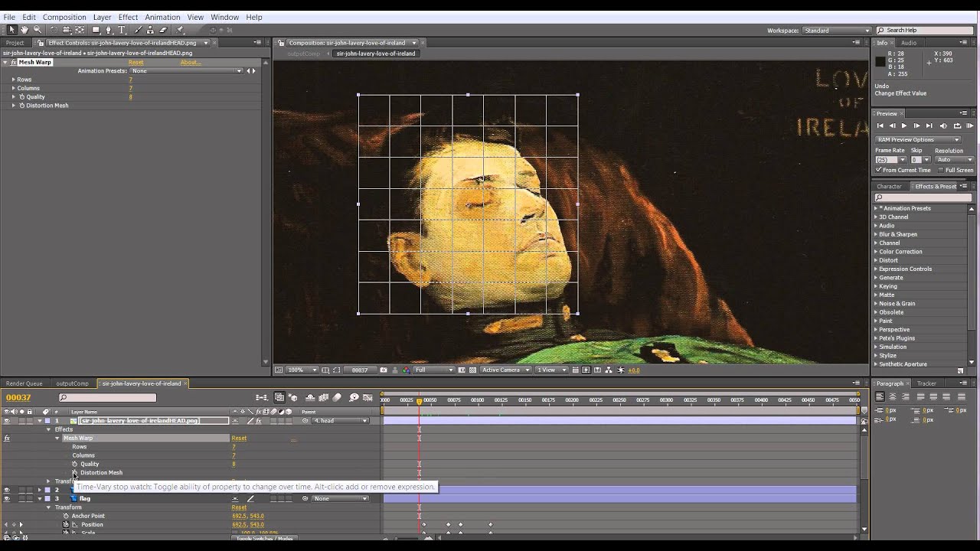Open the Layer menu
Viewport: 980px width, 551px height.
[102, 17]
